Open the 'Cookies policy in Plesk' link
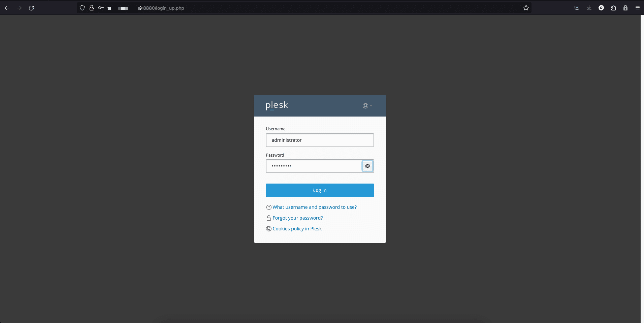Screen dimensions: 644x323 (297, 229)
